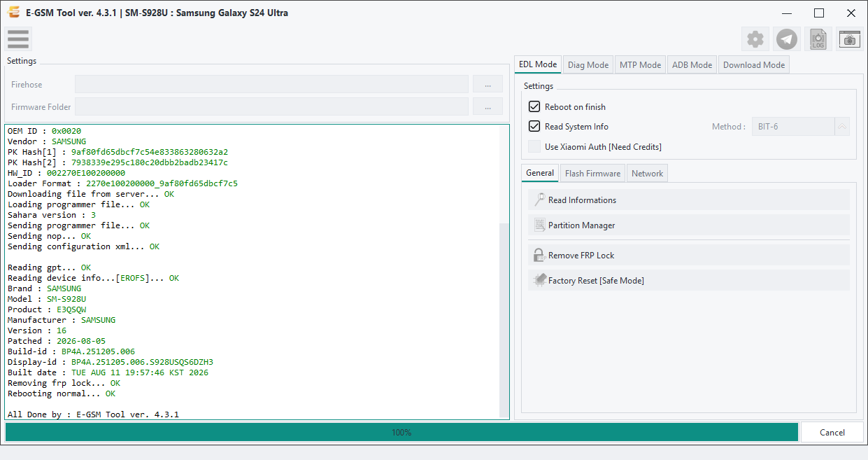Toggle Use Xiaomi Auth checkbox
This screenshot has width=868, height=460.
[534, 146]
